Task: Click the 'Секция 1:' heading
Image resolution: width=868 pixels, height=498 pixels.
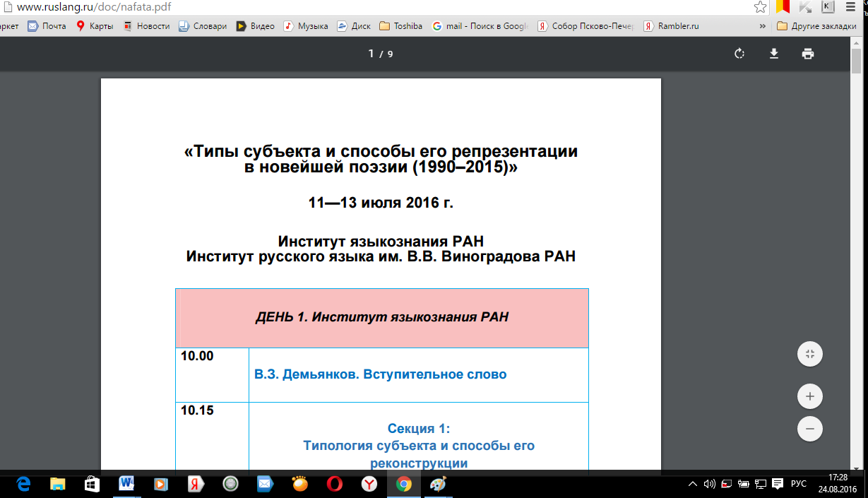Action: [419, 429]
